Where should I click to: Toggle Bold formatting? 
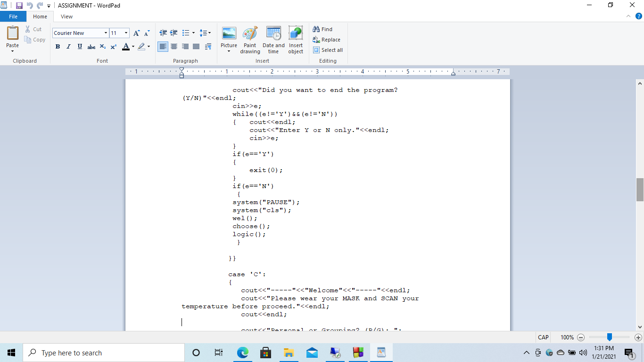coord(58,47)
